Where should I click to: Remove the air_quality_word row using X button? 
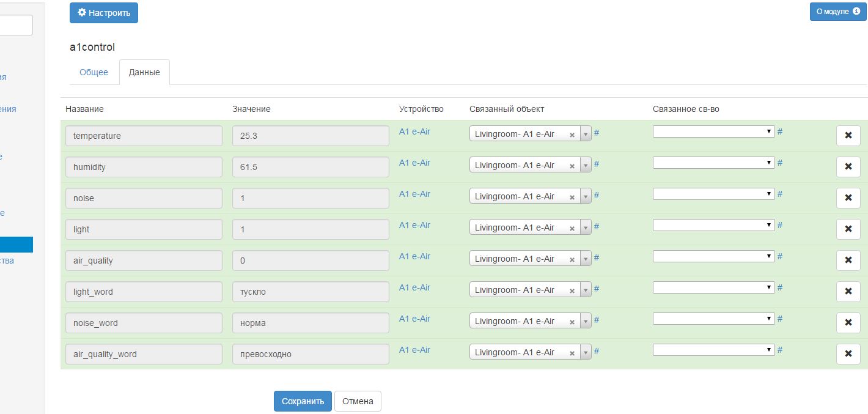pyautogui.click(x=848, y=354)
